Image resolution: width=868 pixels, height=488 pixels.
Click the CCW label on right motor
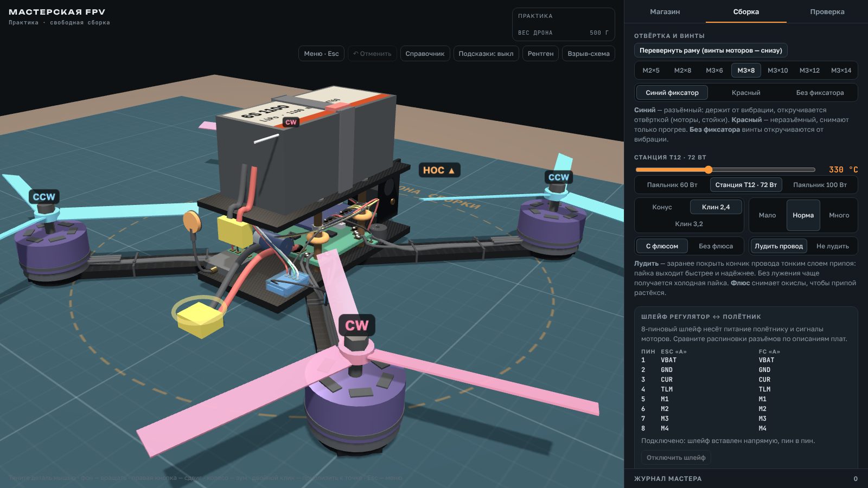click(x=558, y=177)
